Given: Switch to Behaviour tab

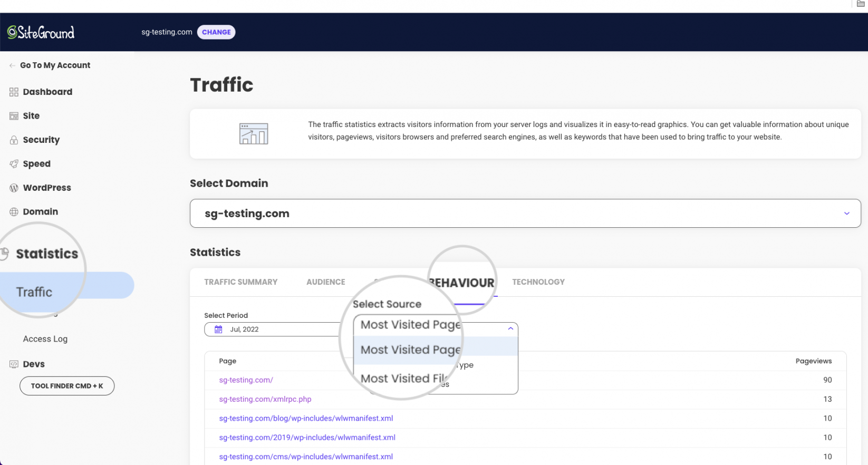Looking at the screenshot, I should pos(462,283).
